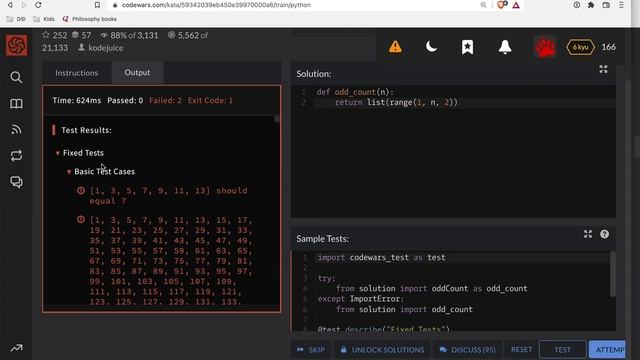This screenshot has width=640, height=360.
Task: Expand the Sample Tests editor to fullscreen
Action: tap(588, 234)
